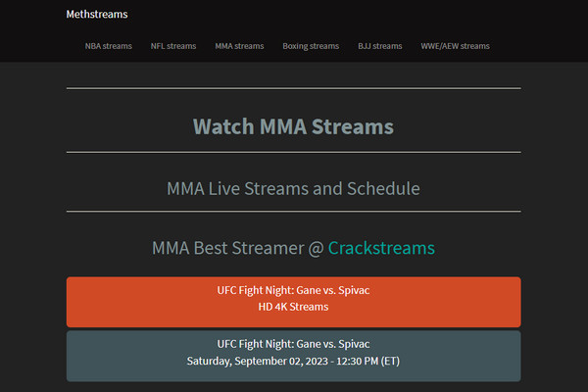Click the Methstreams site logo

pos(97,15)
